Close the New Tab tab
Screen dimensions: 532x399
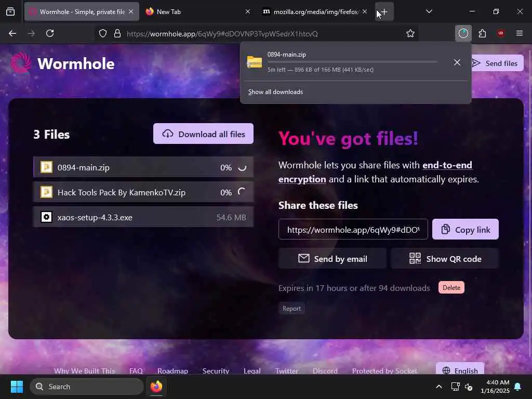[248, 11]
